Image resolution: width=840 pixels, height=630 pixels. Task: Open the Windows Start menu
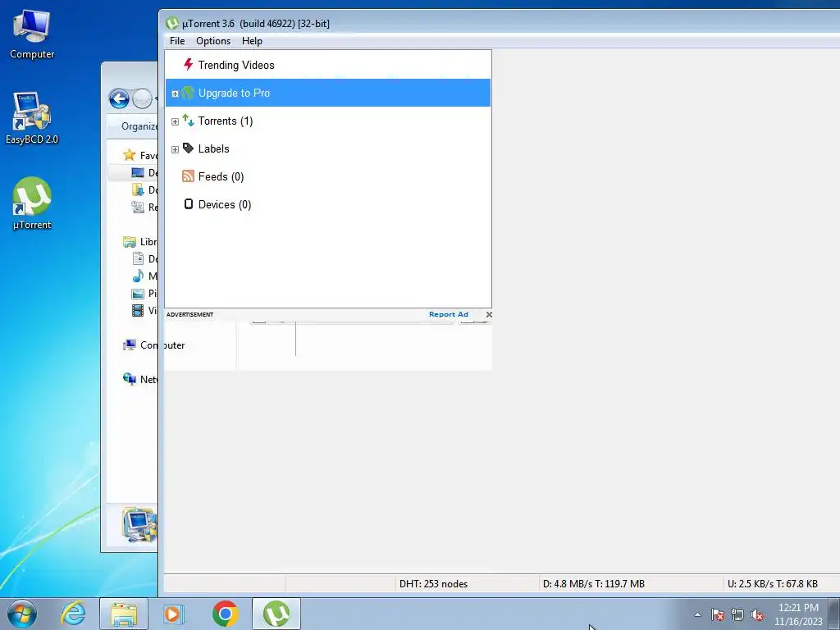click(22, 614)
